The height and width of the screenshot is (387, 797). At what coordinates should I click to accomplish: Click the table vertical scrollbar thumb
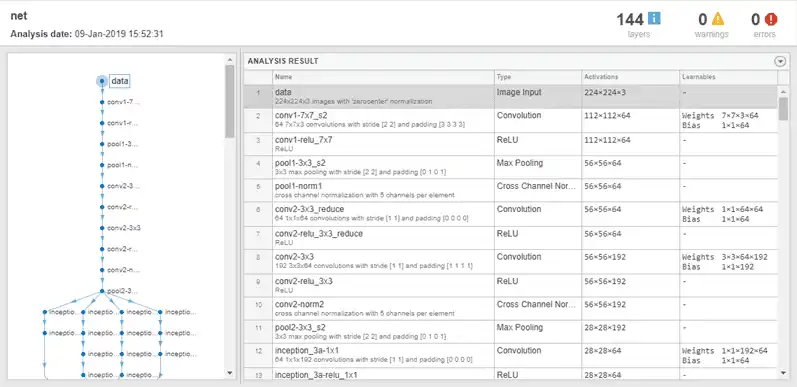point(783,108)
